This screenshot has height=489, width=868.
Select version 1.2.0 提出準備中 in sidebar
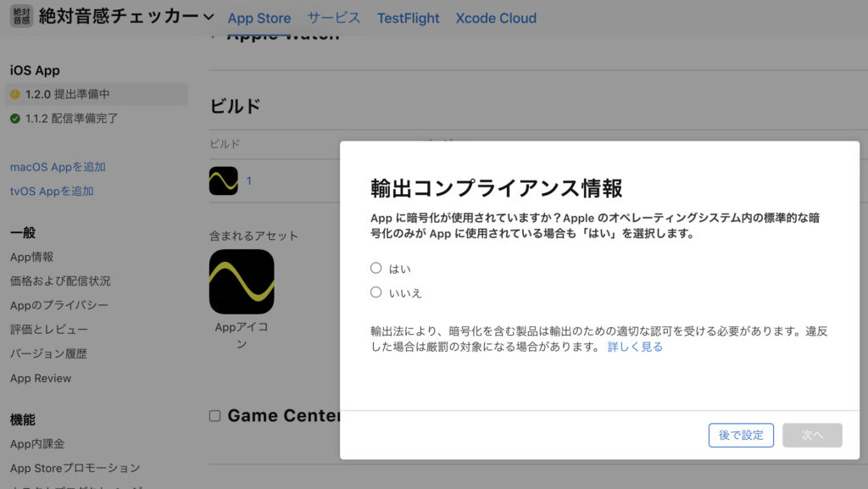coord(97,94)
